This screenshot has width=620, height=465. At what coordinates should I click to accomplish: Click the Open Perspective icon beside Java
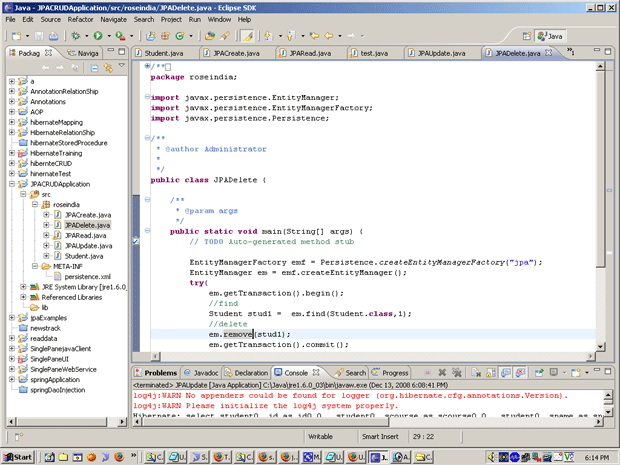pyautogui.click(x=527, y=36)
